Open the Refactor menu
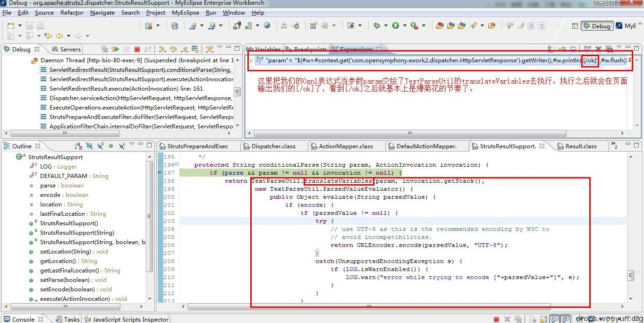The width and height of the screenshot is (644, 323). click(72, 13)
